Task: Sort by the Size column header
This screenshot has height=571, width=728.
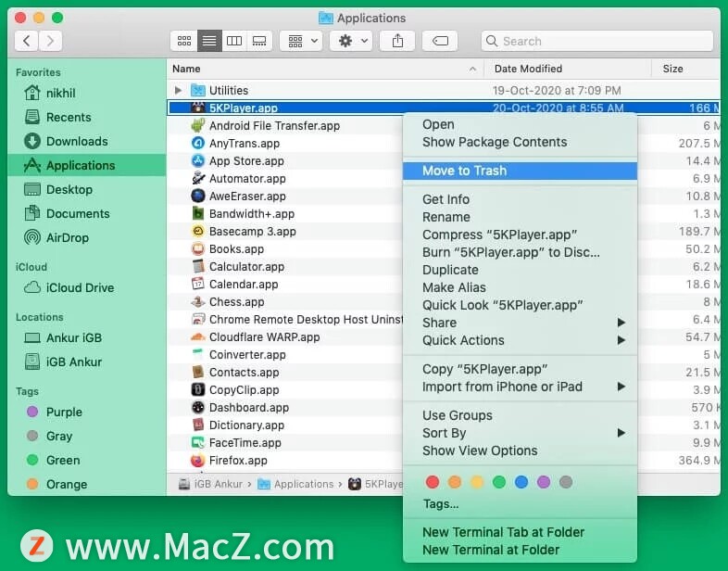Action: [x=685, y=69]
